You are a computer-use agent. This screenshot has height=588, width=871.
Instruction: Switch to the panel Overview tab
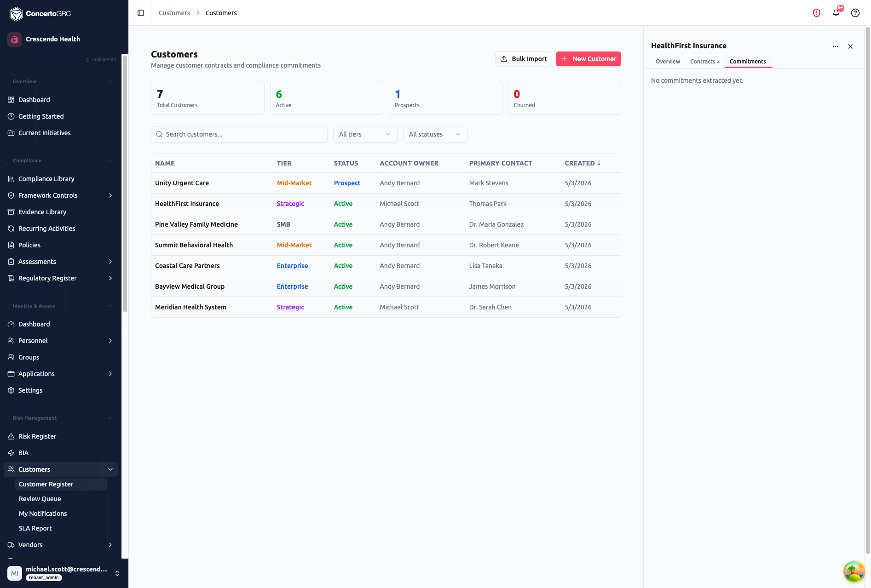pos(668,62)
